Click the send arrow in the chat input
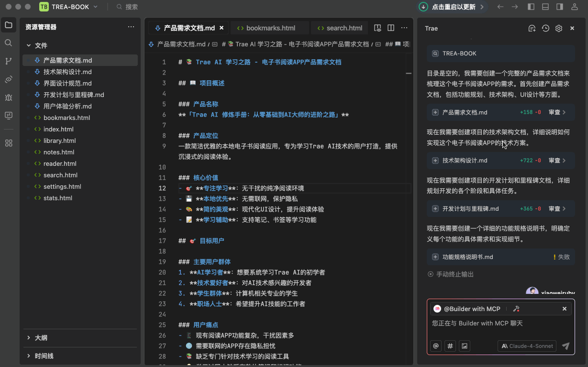 click(x=566, y=346)
